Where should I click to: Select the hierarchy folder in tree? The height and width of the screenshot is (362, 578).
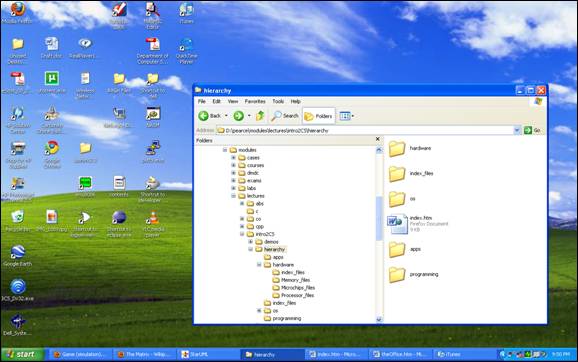(271, 250)
